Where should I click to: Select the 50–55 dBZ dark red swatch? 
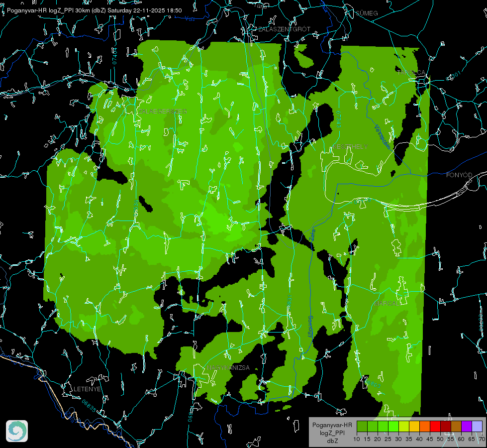(x=445, y=427)
